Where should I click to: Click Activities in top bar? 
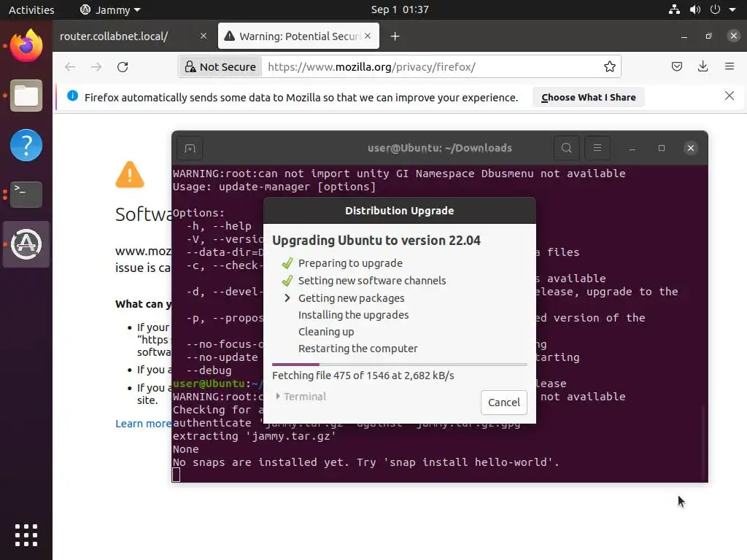coord(31,9)
